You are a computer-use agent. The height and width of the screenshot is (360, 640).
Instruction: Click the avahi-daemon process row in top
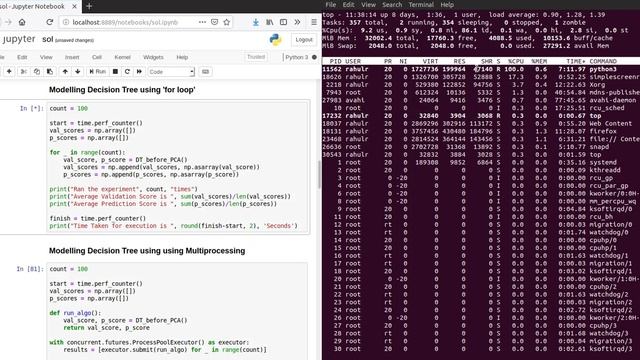click(x=481, y=100)
